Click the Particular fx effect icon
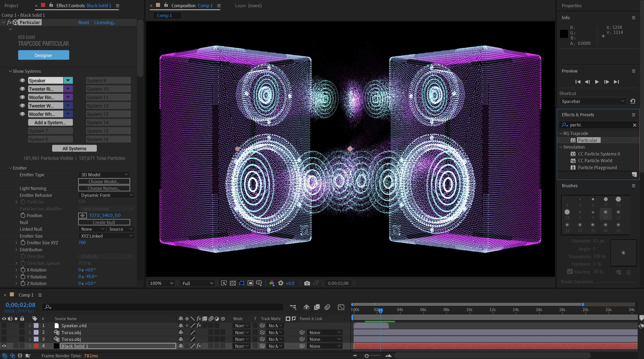The image size is (644, 359). [9, 22]
